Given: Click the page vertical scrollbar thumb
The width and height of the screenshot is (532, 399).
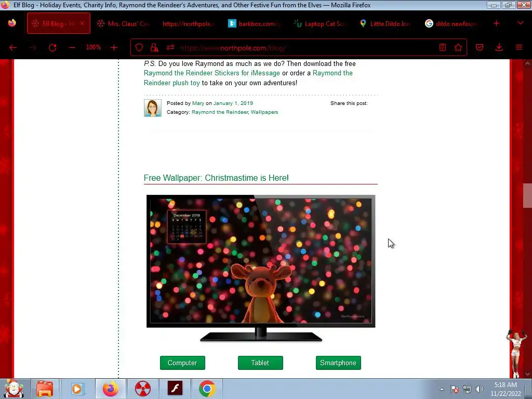Looking at the screenshot, I should pos(527,195).
